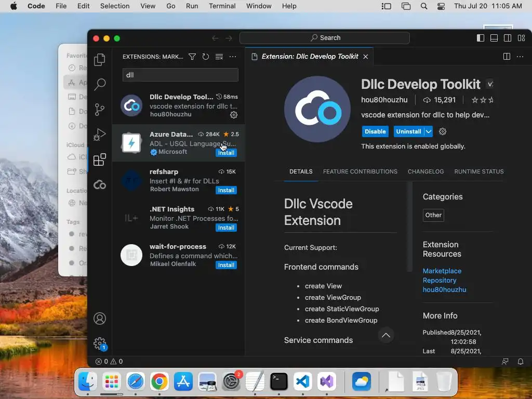The image size is (532, 399).
Task: Open extensions panel more actions menu
Action: click(x=233, y=57)
